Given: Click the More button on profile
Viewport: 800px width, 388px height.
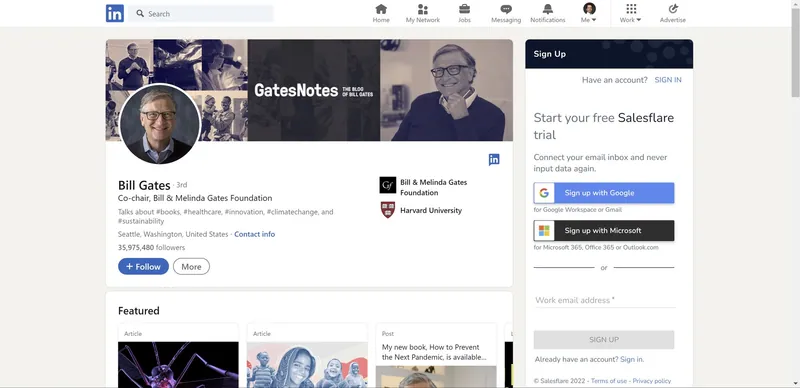Looking at the screenshot, I should point(191,266).
